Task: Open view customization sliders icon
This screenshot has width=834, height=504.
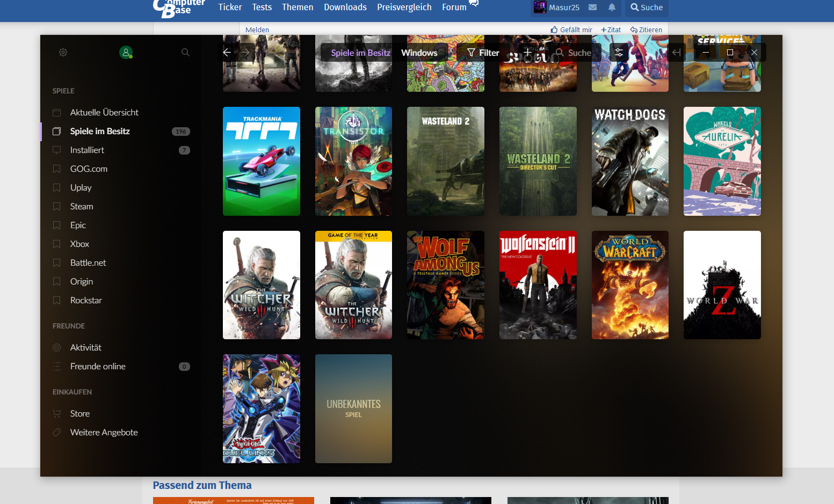Action: tap(619, 53)
